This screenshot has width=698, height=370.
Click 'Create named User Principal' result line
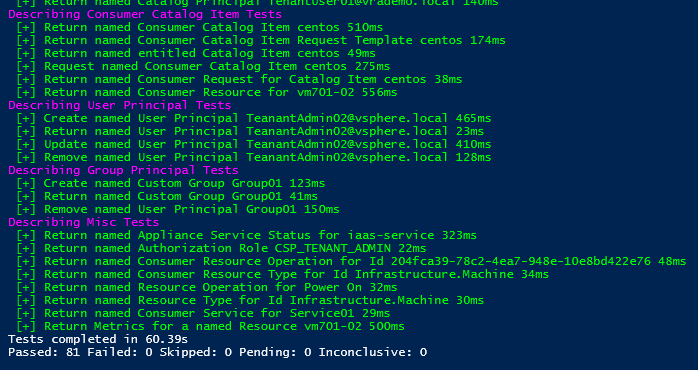click(x=254, y=118)
